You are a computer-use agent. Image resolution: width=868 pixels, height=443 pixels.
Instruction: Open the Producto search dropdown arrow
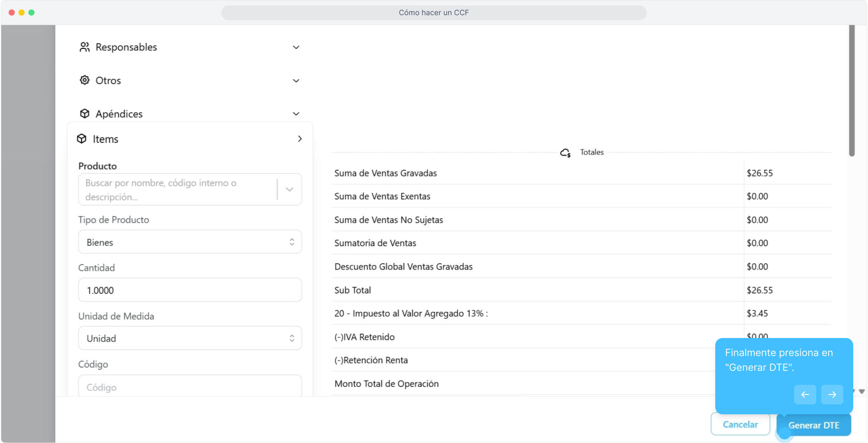[289, 190]
